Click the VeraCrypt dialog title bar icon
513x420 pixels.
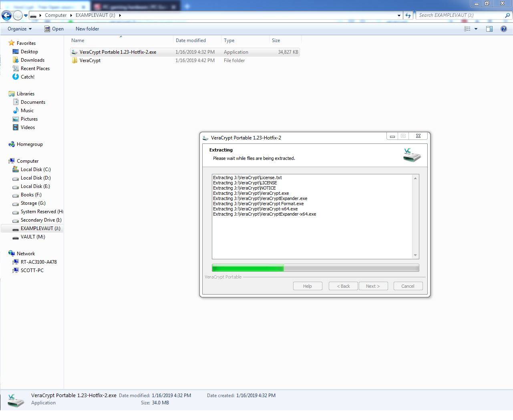click(x=206, y=138)
